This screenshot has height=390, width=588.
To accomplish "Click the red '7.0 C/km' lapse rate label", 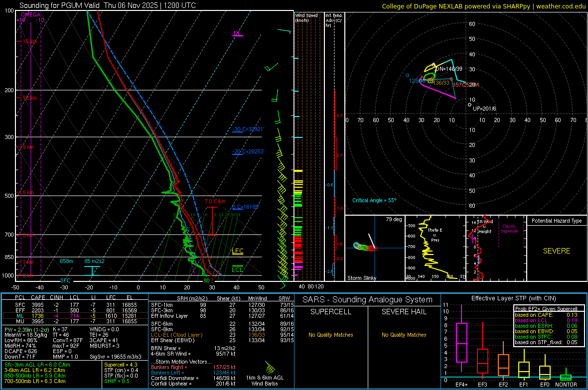I will point(215,201).
